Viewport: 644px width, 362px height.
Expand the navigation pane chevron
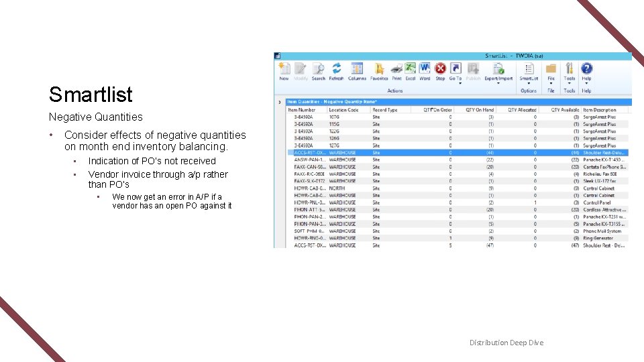click(x=280, y=102)
